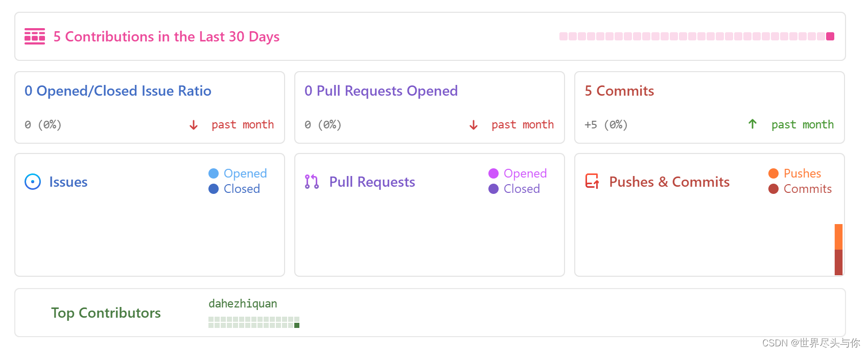
Task: Click the pink contributions table icon
Action: click(x=35, y=36)
